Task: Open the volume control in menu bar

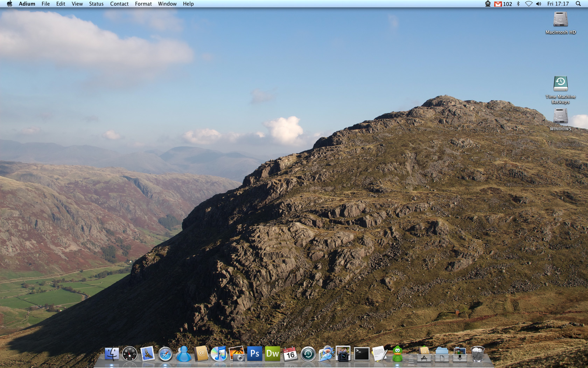Action: point(539,4)
